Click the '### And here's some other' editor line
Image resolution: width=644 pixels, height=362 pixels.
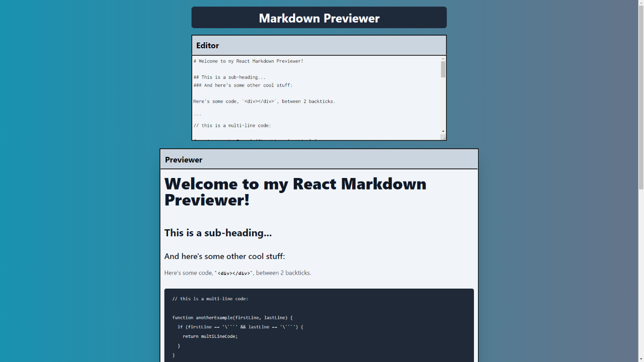243,85
